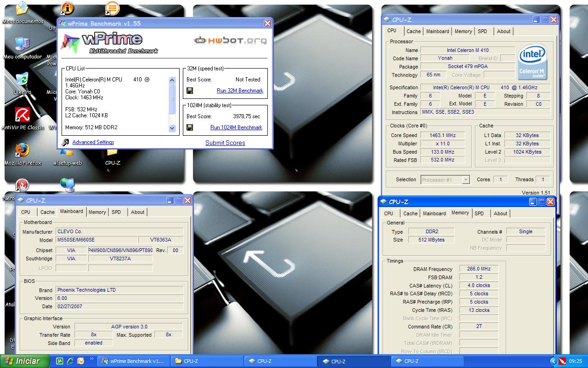Run the 1024M Benchmark

click(x=236, y=127)
